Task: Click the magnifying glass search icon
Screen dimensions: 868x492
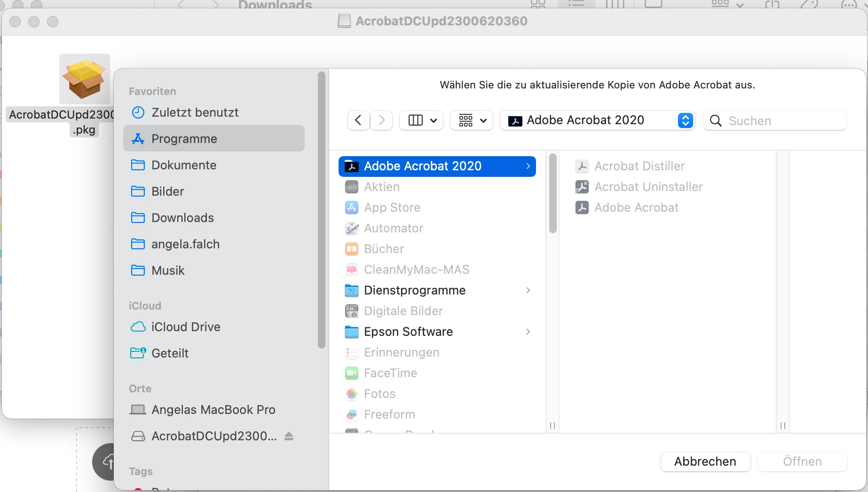Action: pyautogui.click(x=716, y=121)
